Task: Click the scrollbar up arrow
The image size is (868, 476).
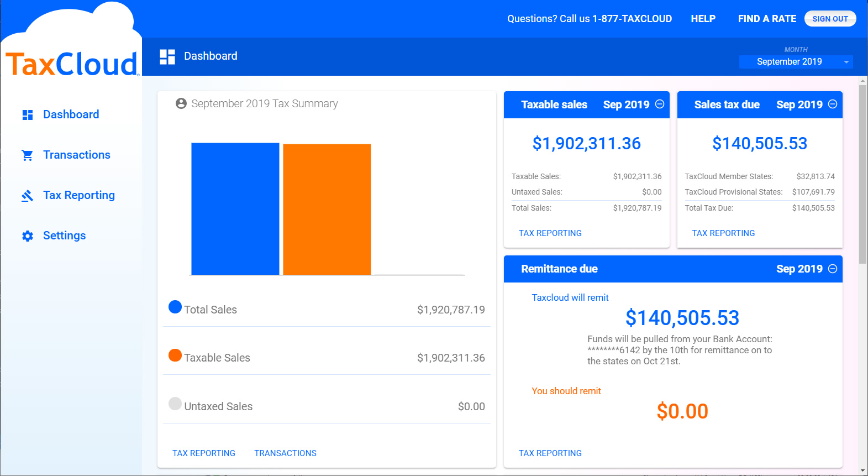Action: pyautogui.click(x=863, y=81)
